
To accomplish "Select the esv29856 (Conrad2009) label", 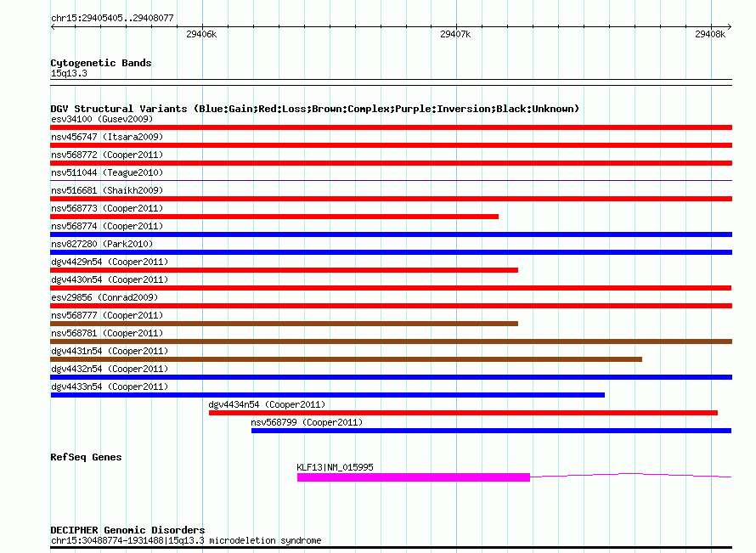I will (104, 297).
